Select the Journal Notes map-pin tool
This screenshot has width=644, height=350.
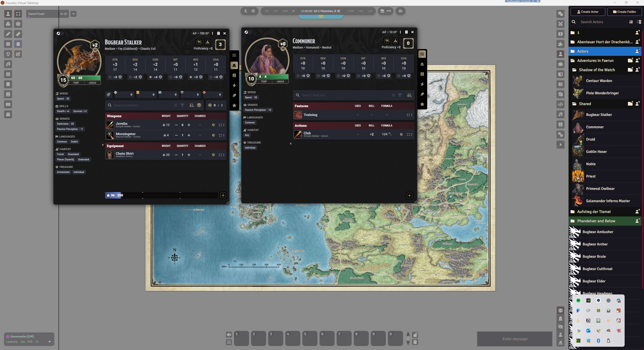[8, 84]
